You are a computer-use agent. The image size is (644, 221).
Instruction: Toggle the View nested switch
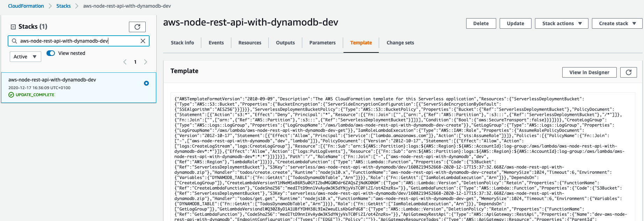pyautogui.click(x=51, y=53)
